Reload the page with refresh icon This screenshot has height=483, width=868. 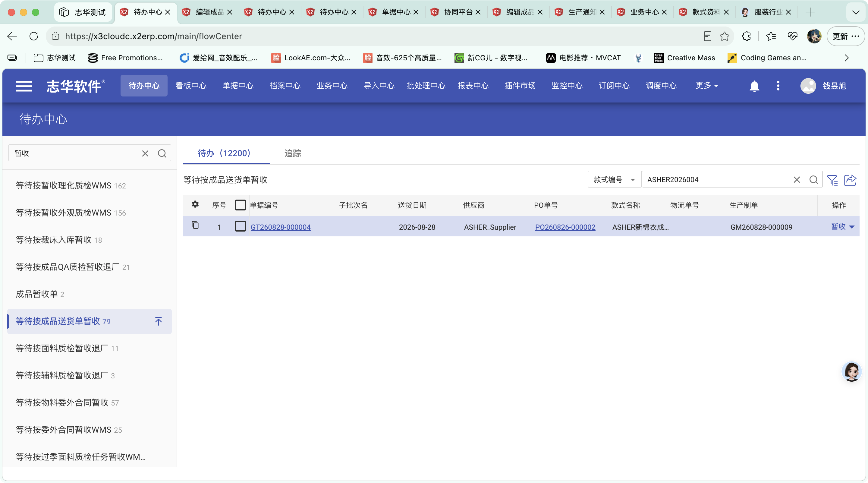click(34, 36)
